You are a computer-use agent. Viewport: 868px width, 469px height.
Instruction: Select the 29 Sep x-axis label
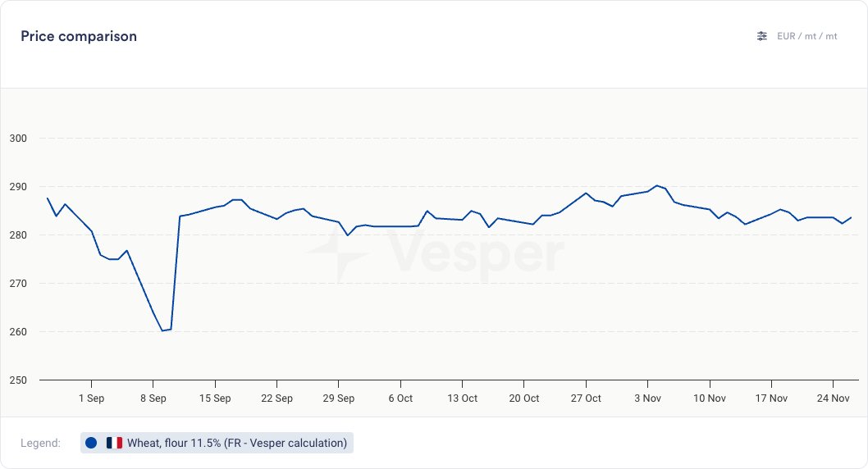[x=338, y=398]
